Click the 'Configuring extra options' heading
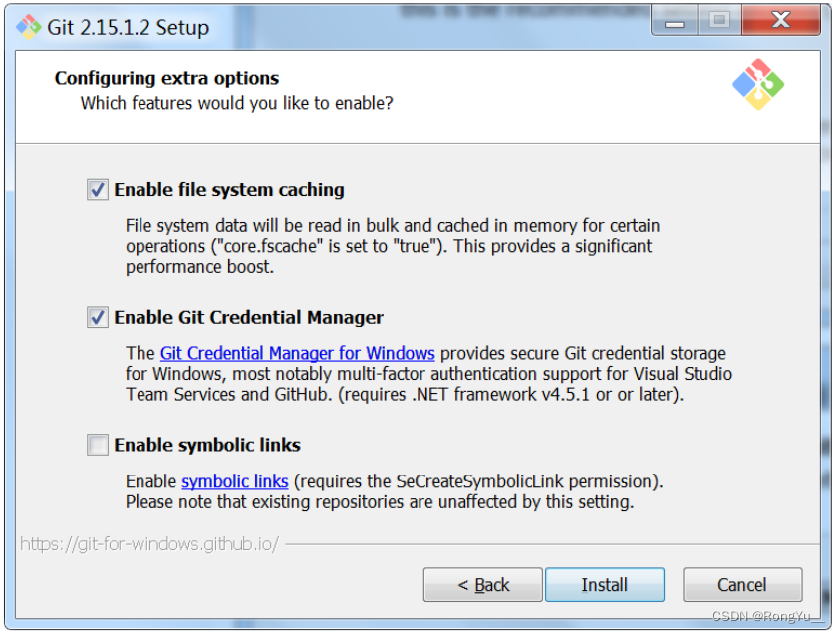 [x=166, y=78]
